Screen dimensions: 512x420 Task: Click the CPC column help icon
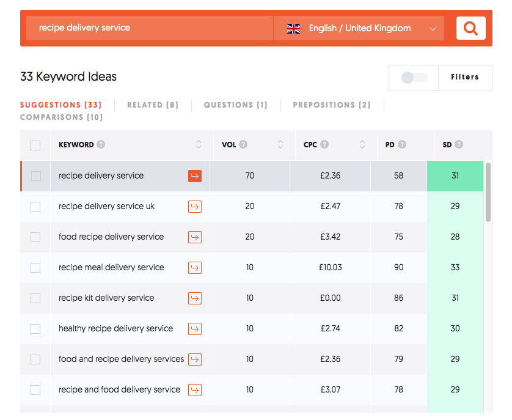pos(326,144)
